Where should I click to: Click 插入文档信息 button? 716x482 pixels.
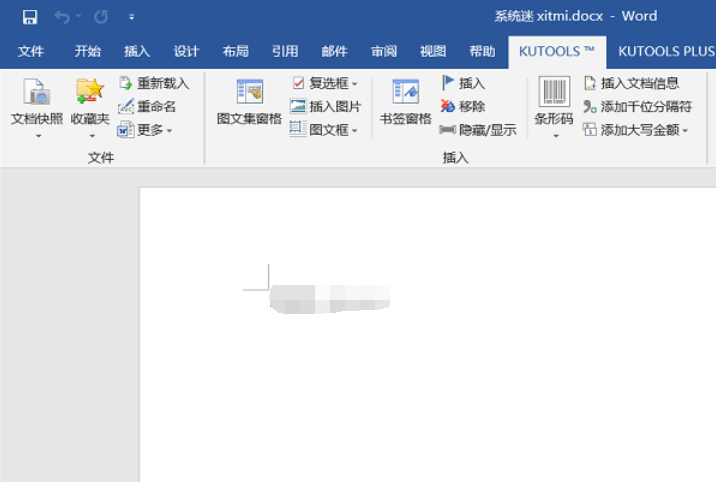[632, 83]
